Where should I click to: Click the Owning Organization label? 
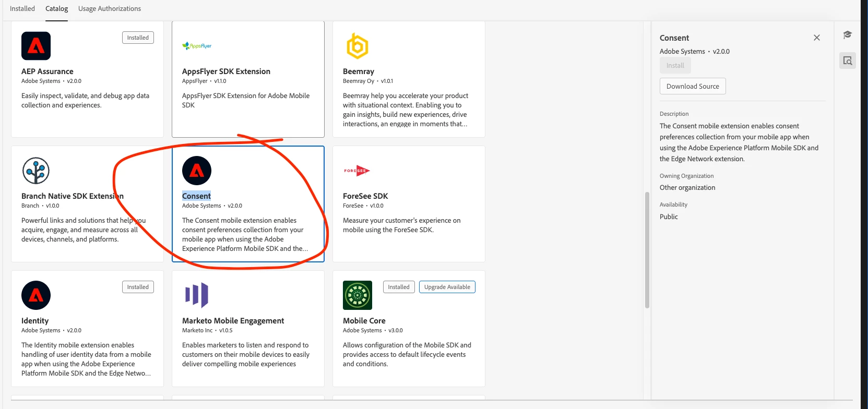click(686, 176)
